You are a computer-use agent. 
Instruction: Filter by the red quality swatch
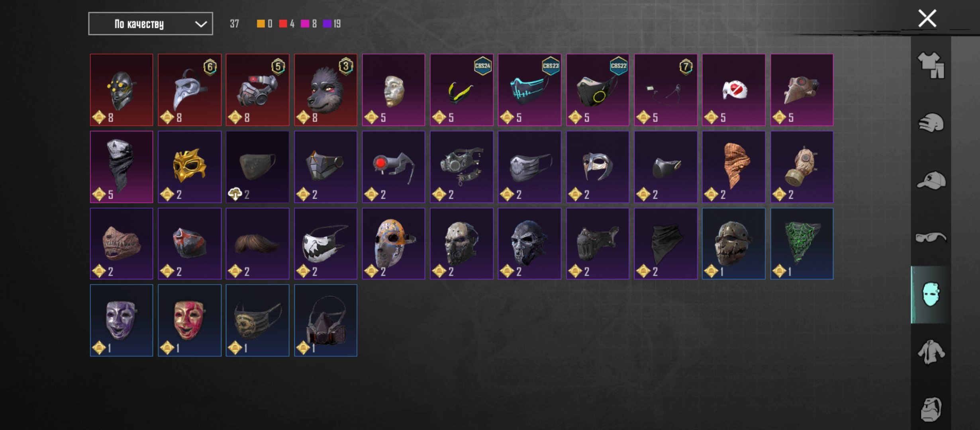(x=283, y=24)
